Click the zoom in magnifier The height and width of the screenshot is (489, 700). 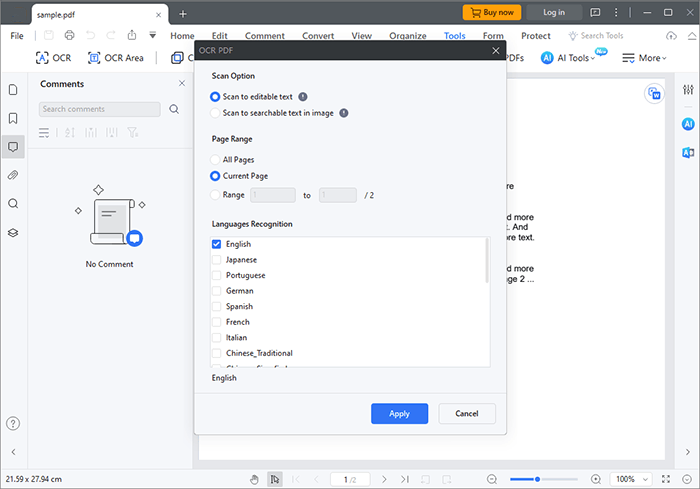pos(596,479)
